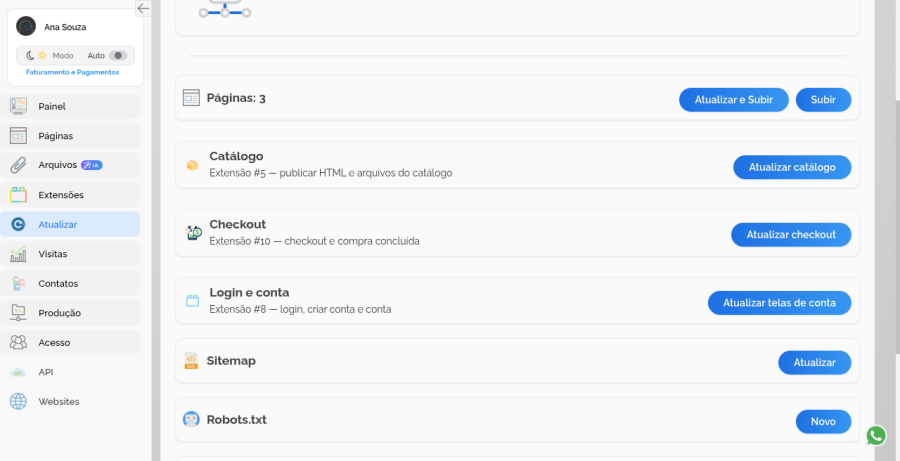Click the Login e conta icon
Screen dimensions: 900x461
pos(192,301)
